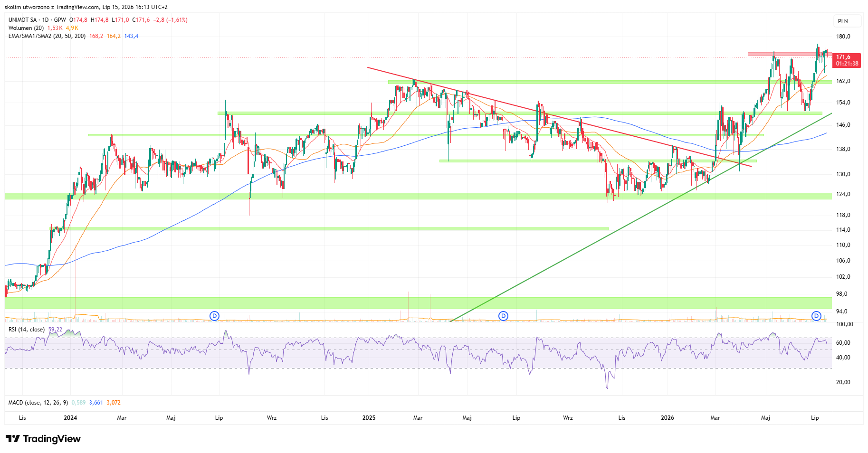
Task: Click the bottom green zone near 96
Action: [418, 303]
